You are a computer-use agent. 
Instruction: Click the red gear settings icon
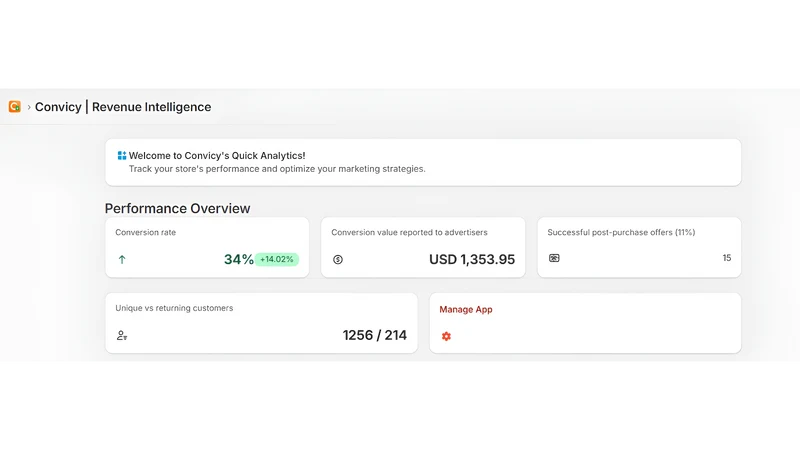tap(446, 336)
